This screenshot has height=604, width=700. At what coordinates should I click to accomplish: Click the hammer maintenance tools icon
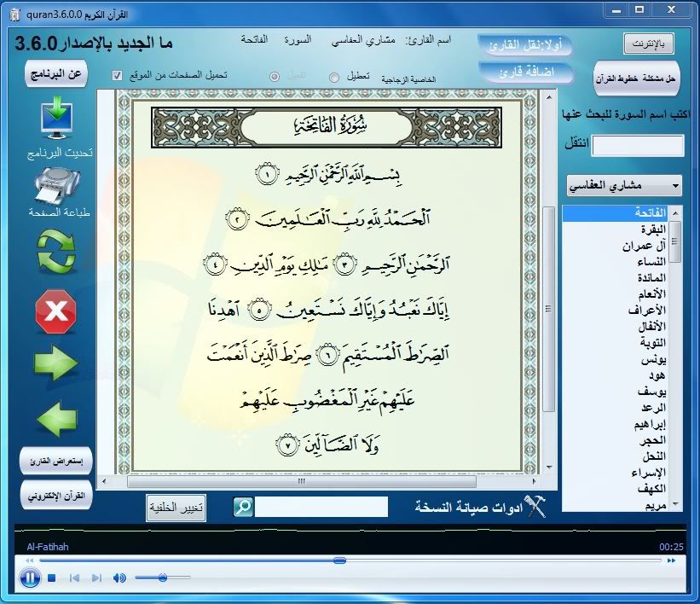(535, 507)
